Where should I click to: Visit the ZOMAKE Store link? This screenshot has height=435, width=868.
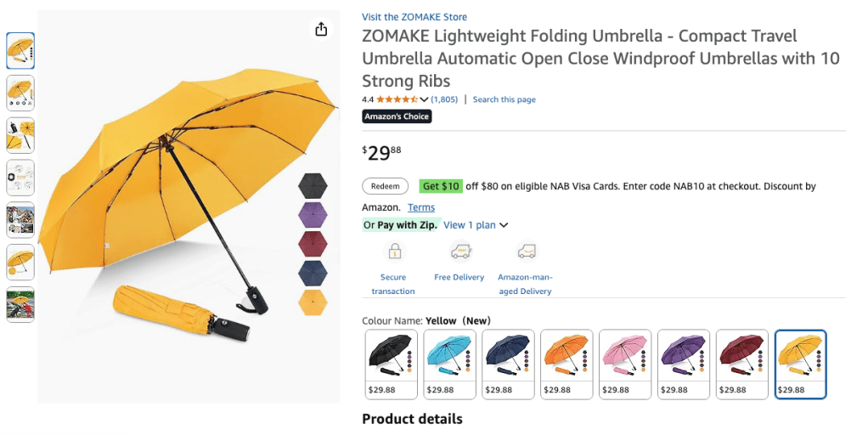pyautogui.click(x=414, y=17)
